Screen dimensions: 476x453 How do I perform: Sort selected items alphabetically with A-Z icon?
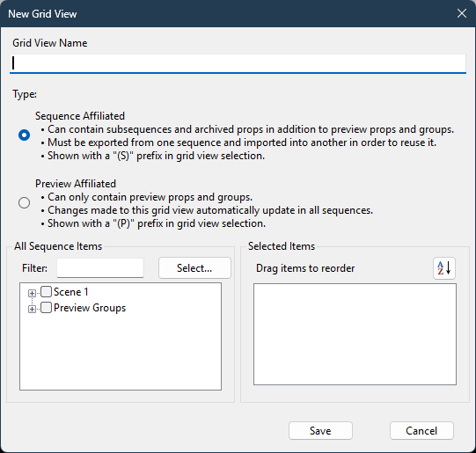(444, 268)
